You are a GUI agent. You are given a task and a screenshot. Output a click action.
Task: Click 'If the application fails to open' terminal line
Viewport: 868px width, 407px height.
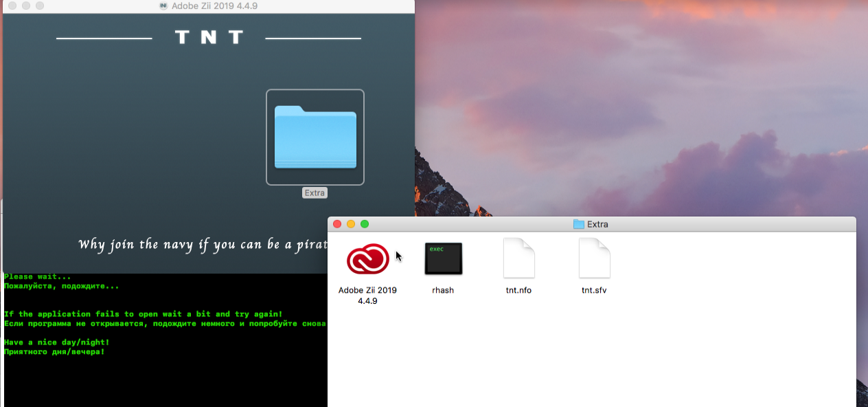143,313
